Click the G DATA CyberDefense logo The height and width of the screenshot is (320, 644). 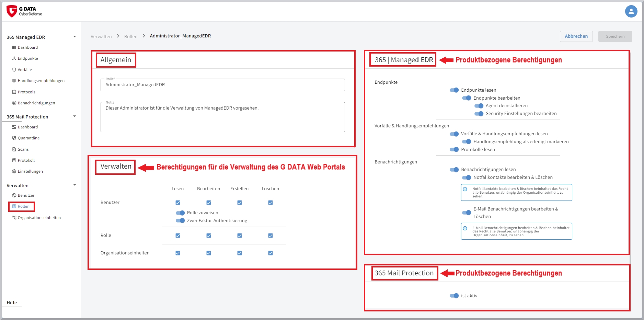coord(24,11)
